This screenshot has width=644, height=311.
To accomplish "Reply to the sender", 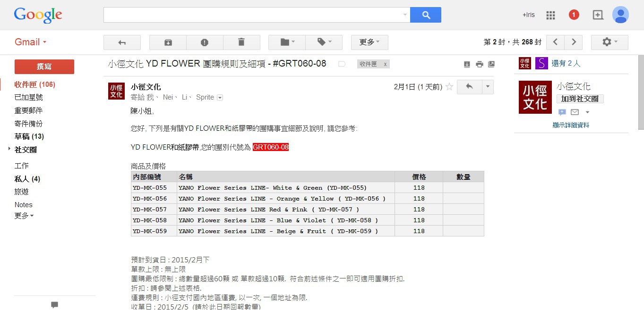I will [469, 87].
